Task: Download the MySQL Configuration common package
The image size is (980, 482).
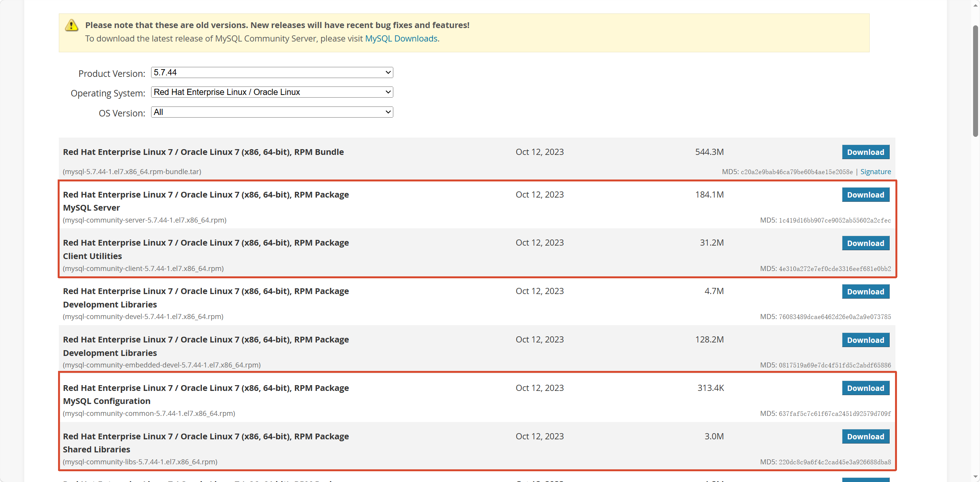Action: (x=865, y=388)
